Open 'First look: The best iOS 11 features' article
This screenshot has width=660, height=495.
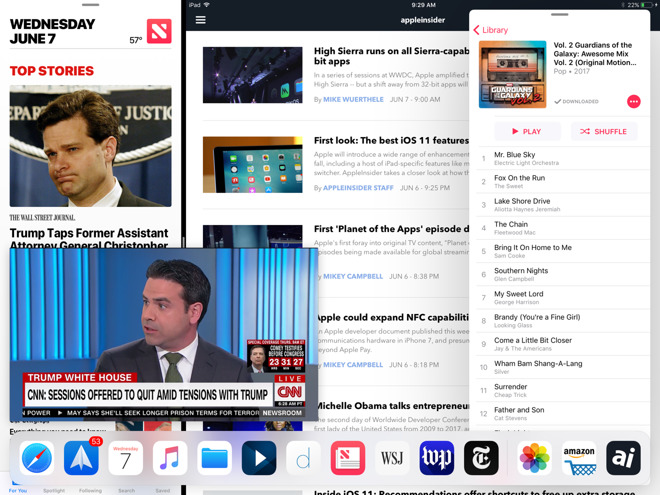(391, 141)
